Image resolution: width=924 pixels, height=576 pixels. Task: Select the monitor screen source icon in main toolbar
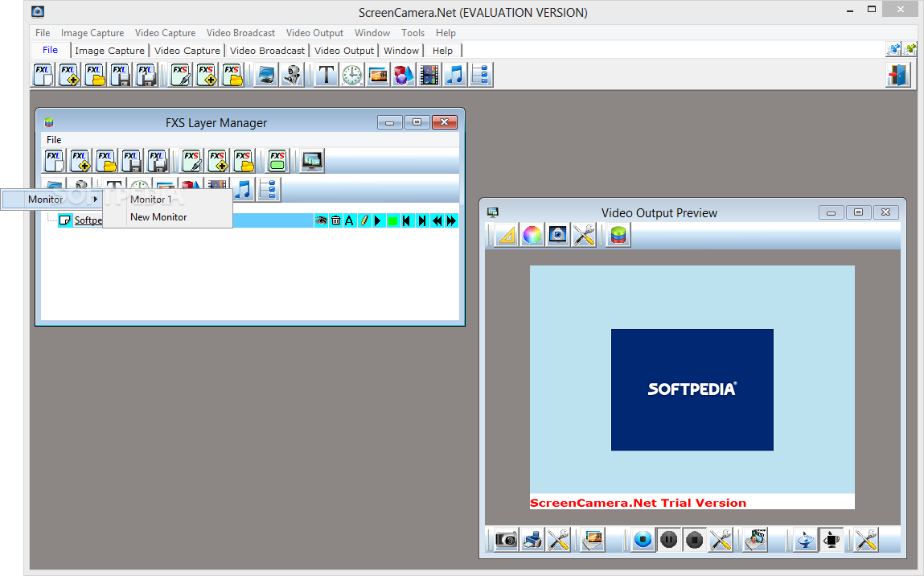pos(266,76)
